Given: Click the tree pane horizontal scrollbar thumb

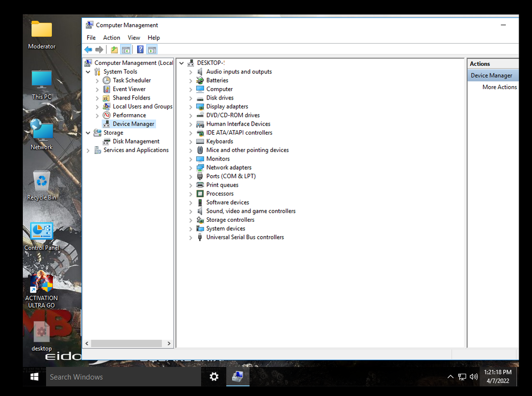Looking at the screenshot, I should tap(126, 344).
